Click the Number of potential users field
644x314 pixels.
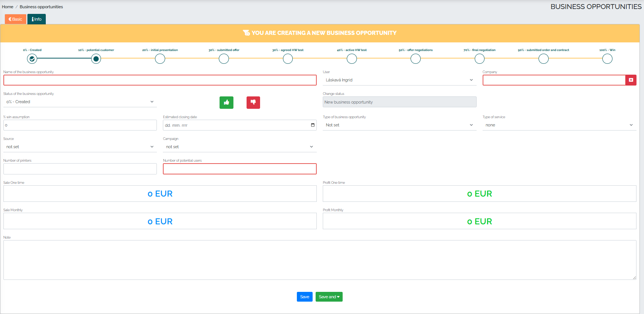(x=240, y=169)
